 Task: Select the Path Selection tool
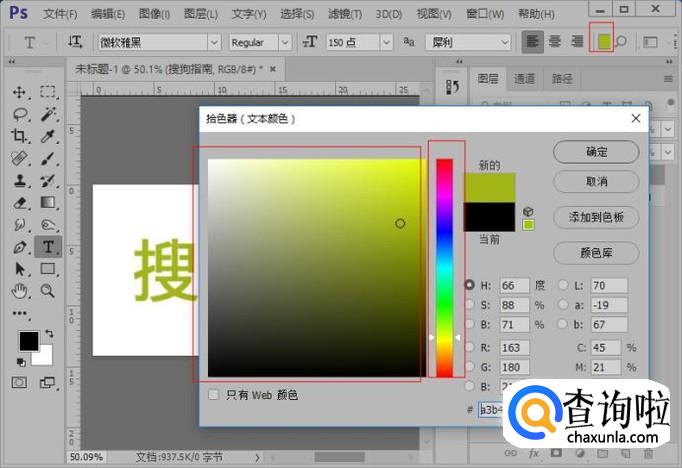pyautogui.click(x=20, y=269)
